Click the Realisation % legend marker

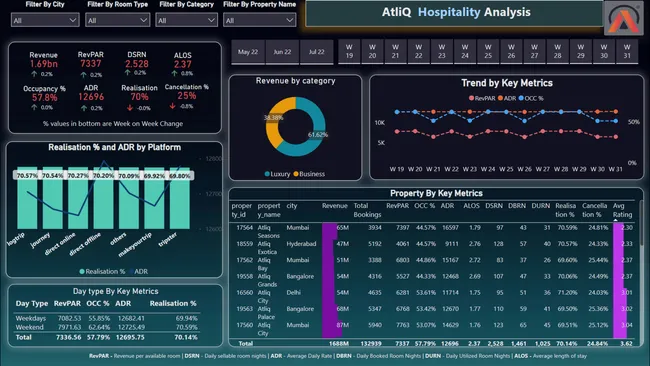tap(82, 271)
